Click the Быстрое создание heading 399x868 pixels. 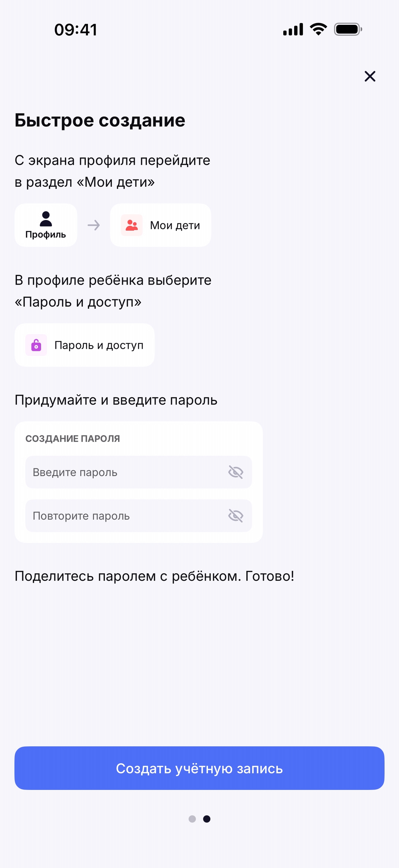[100, 120]
